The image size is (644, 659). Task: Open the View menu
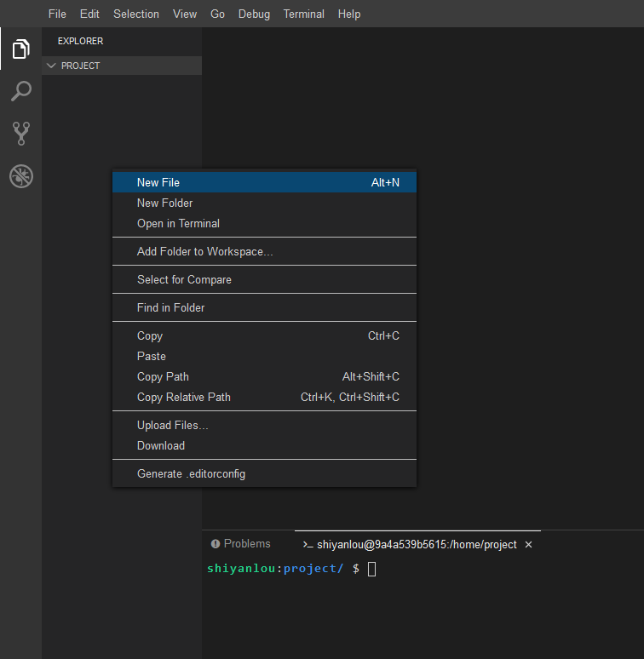pos(185,14)
